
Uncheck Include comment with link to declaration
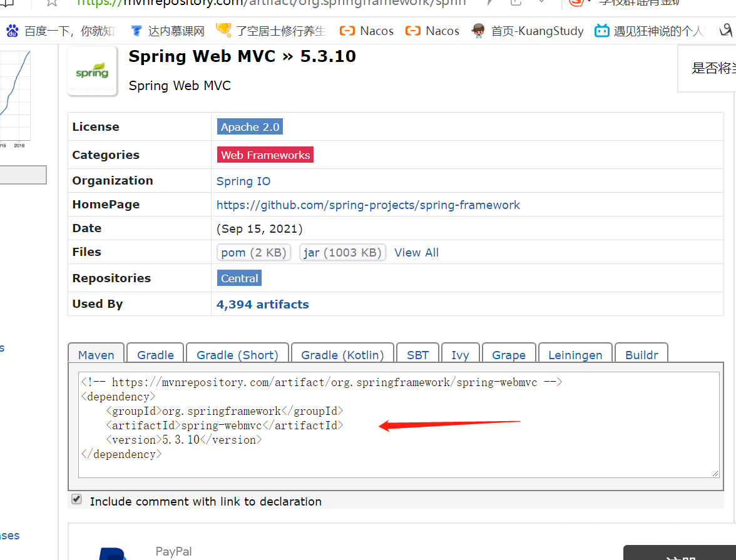76,499
